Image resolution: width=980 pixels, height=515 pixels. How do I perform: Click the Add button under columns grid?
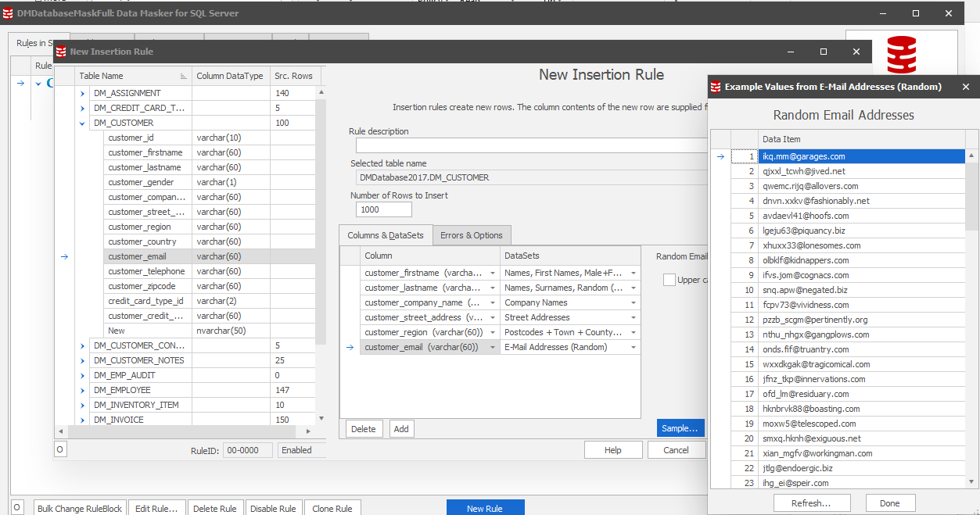pos(401,429)
